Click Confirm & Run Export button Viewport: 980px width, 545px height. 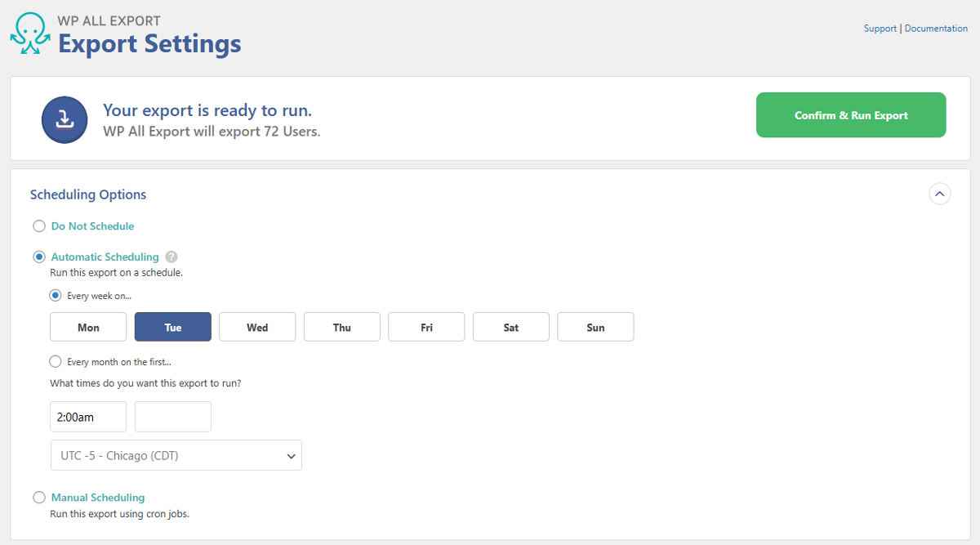(851, 115)
